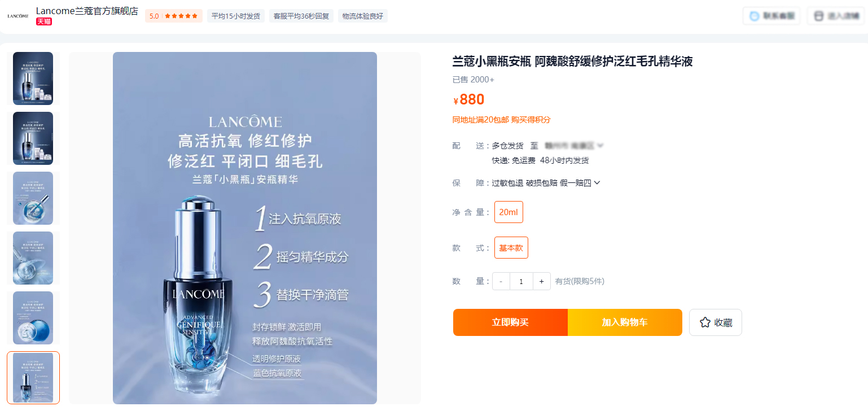Click the customer service headset icon
Screen dimensions: 868x415
(x=754, y=16)
